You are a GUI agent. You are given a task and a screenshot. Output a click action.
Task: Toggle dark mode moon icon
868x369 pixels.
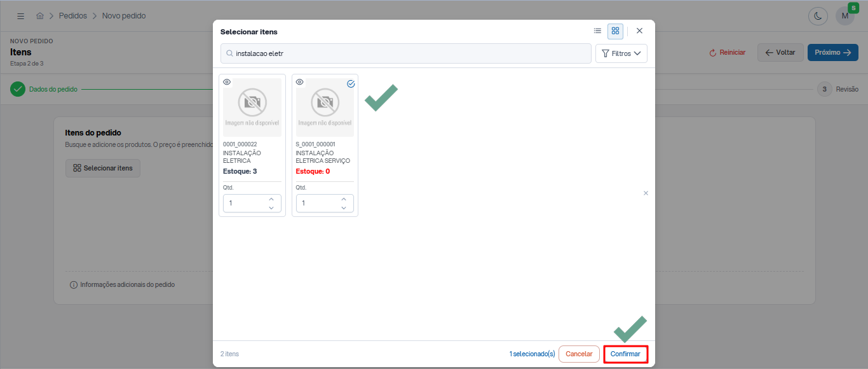click(818, 17)
